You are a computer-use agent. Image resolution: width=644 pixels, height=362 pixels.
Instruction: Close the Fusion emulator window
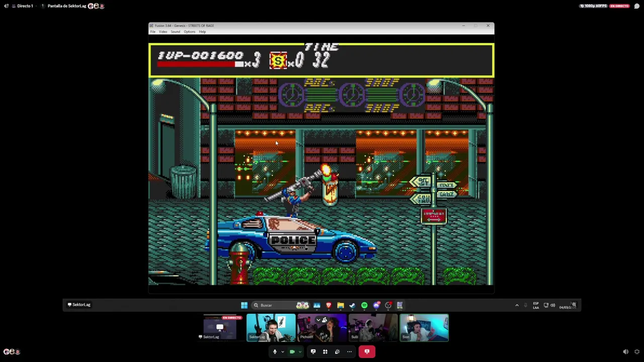click(x=488, y=26)
